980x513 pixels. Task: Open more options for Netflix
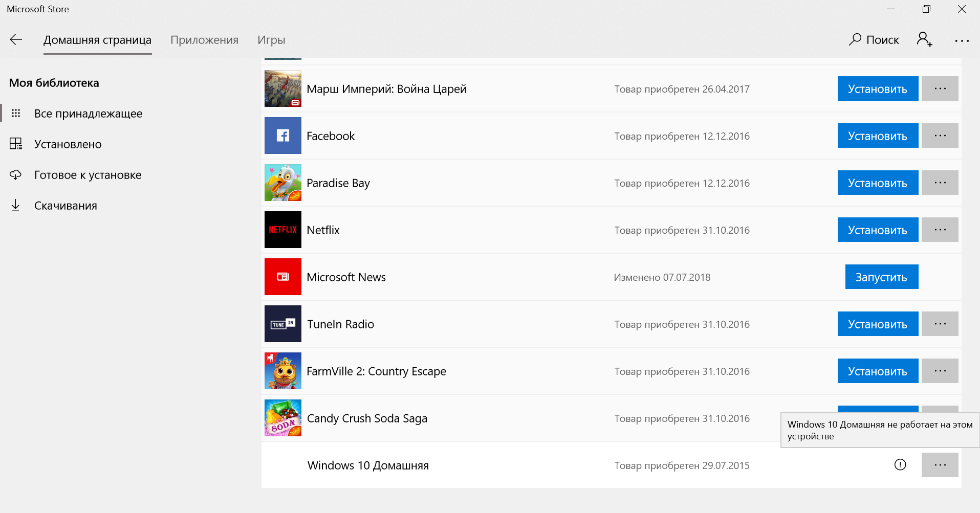click(940, 230)
